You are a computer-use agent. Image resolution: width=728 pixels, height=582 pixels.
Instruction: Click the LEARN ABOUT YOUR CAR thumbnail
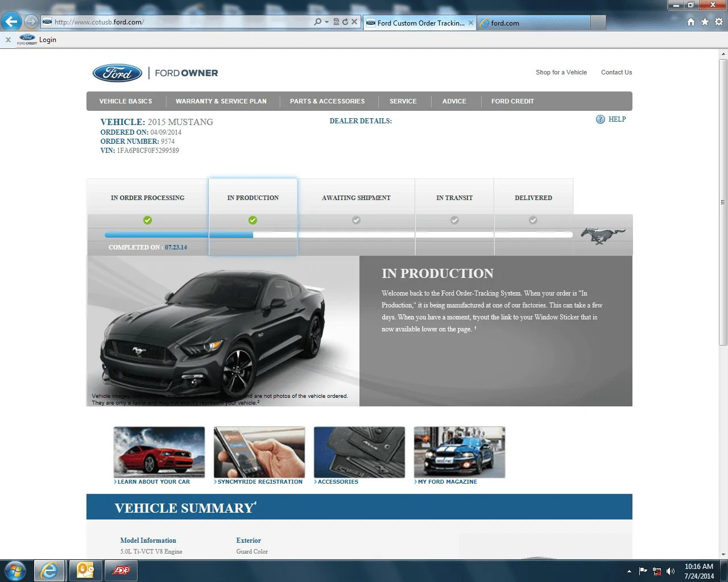tap(159, 452)
